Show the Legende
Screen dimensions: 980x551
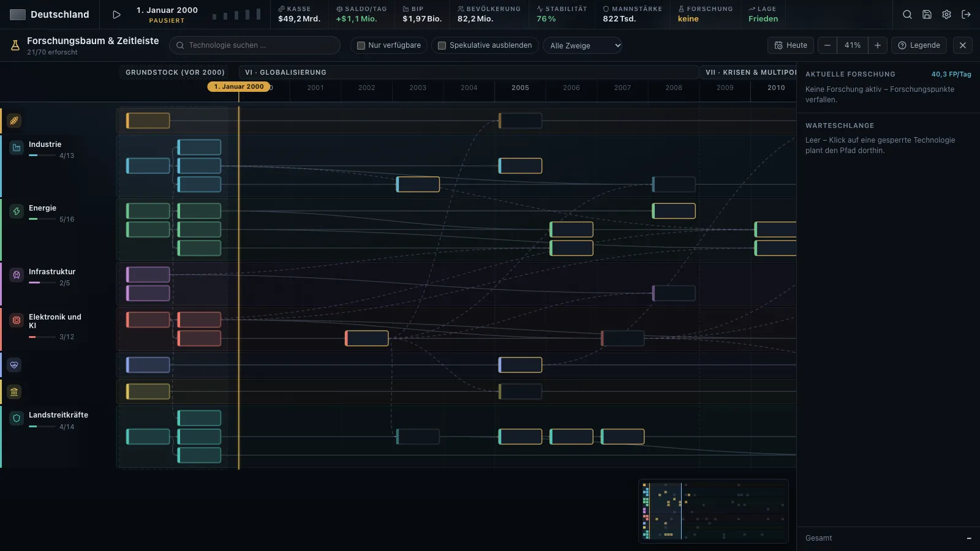point(919,45)
